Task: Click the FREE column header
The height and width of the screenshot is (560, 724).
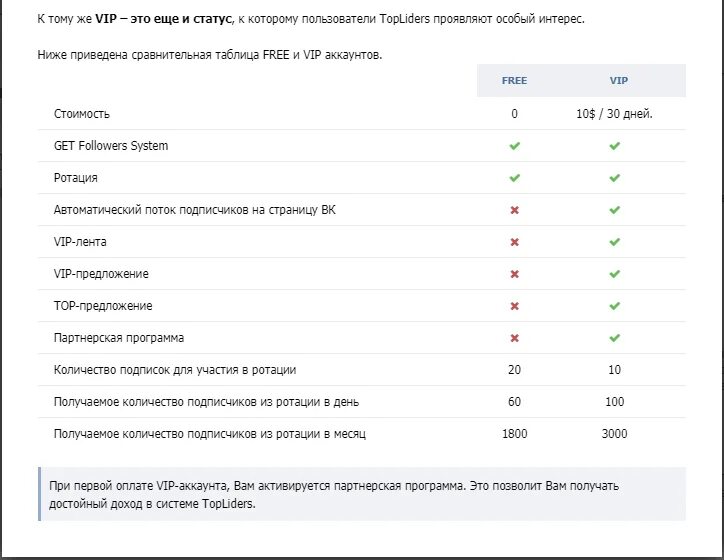Action: click(x=514, y=80)
